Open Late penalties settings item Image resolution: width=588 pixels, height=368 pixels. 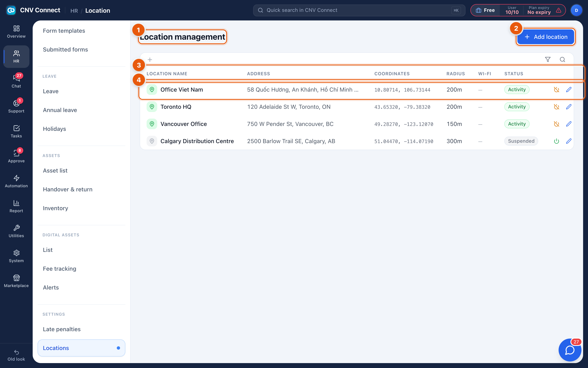click(81, 329)
